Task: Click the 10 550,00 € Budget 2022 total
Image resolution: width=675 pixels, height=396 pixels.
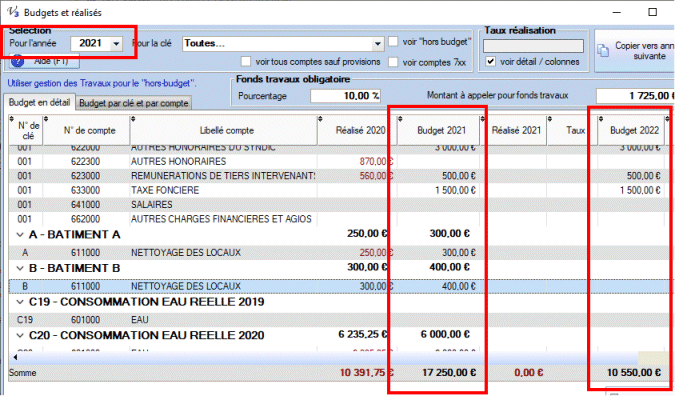Action: coord(634,373)
